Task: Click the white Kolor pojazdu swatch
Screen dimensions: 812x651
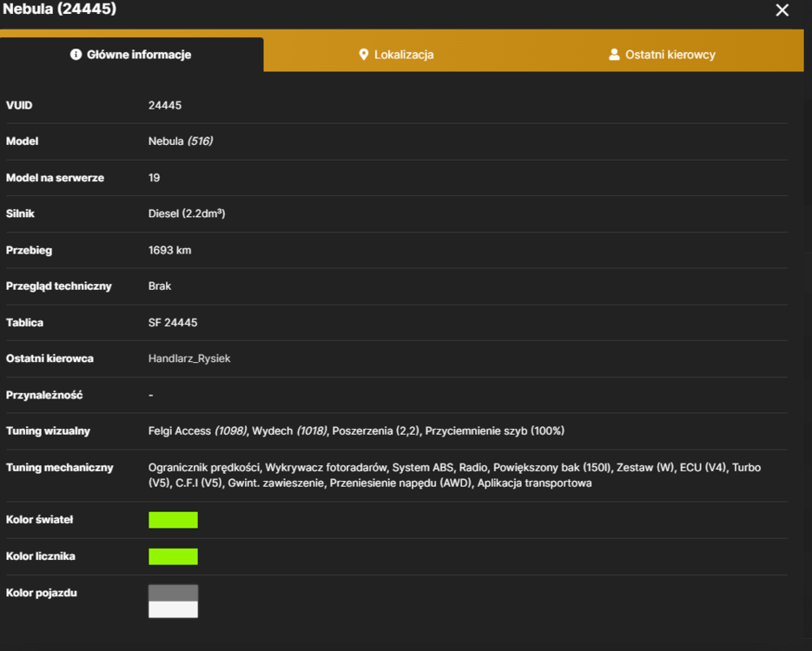Action: click(173, 609)
